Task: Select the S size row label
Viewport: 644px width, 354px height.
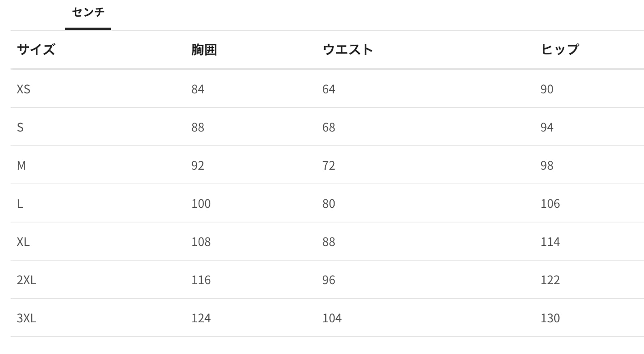Action: [20, 127]
